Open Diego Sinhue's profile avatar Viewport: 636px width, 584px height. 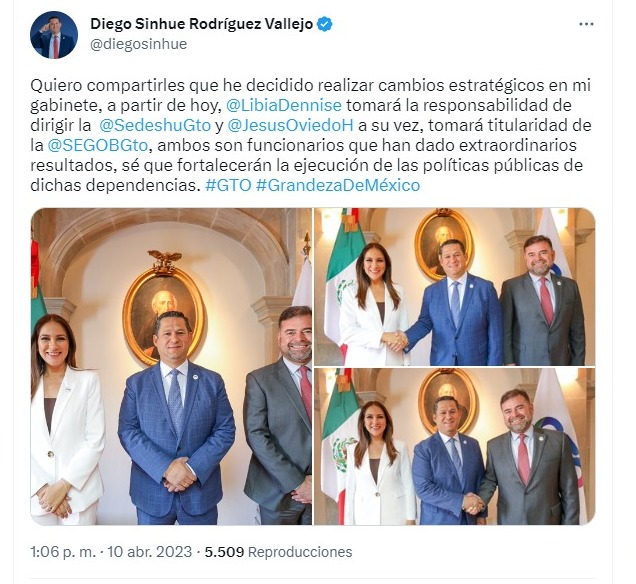click(54, 35)
